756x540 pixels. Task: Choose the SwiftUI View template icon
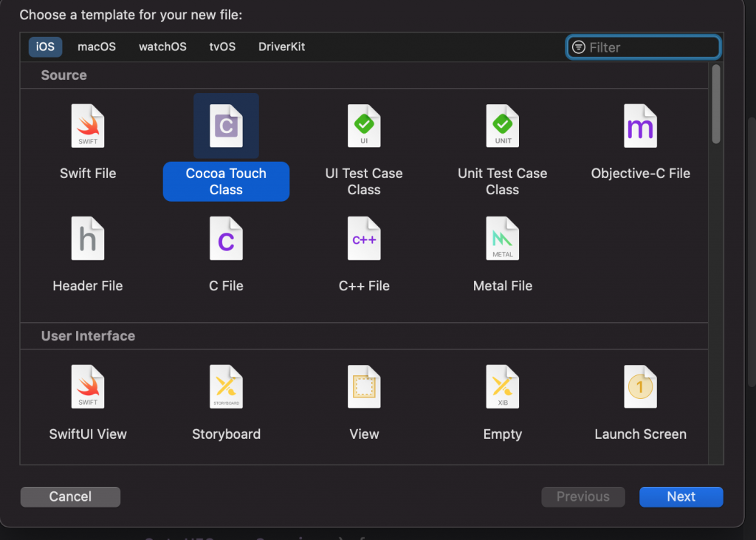(88, 386)
